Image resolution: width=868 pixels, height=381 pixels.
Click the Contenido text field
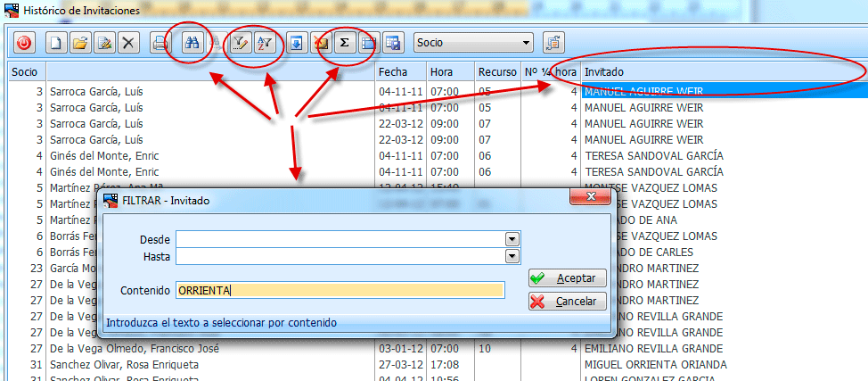click(x=339, y=290)
